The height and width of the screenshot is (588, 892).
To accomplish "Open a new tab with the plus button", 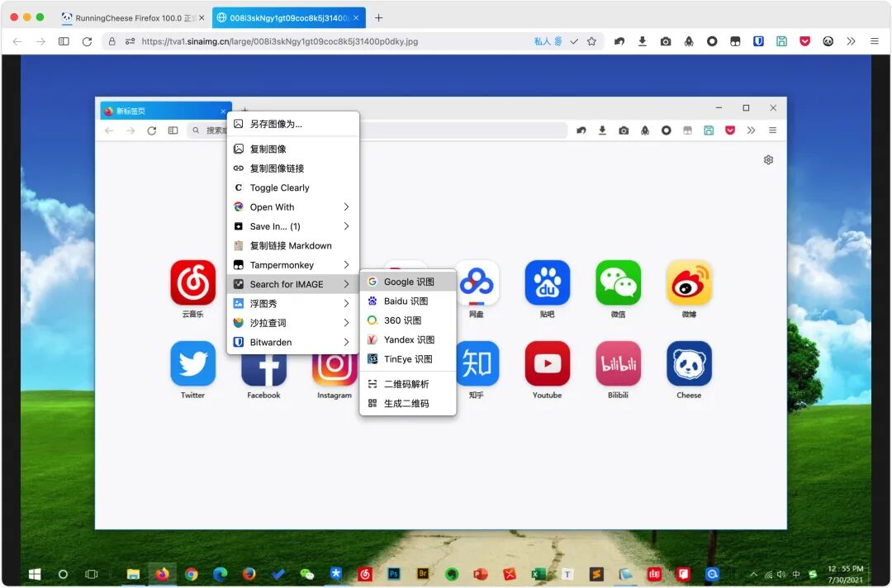I will [378, 17].
